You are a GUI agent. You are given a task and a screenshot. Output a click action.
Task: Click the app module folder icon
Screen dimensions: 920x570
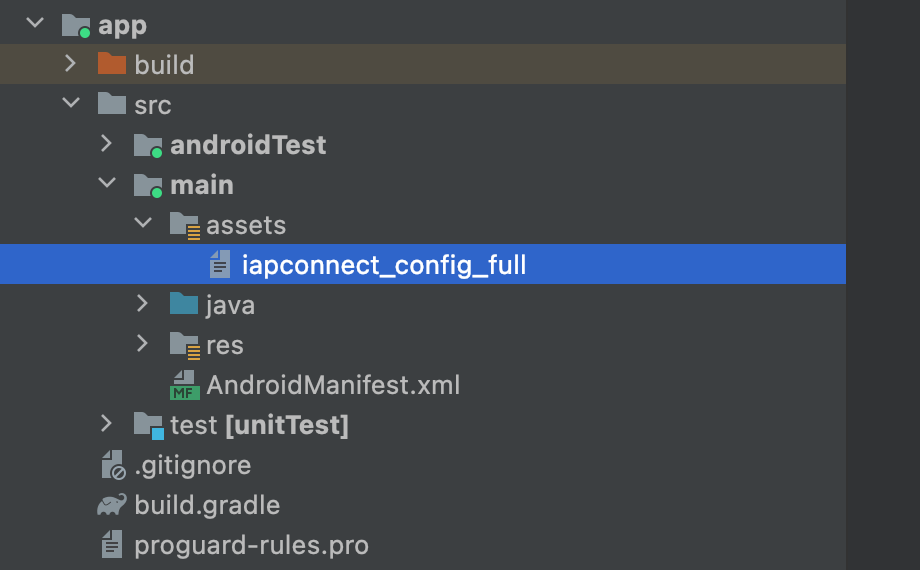click(x=76, y=25)
